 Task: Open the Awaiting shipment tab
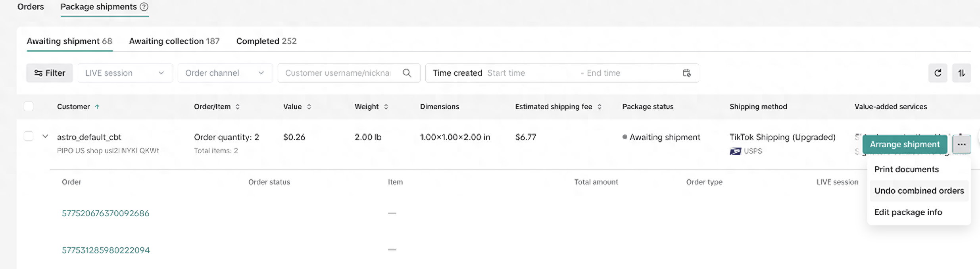pos(69,41)
